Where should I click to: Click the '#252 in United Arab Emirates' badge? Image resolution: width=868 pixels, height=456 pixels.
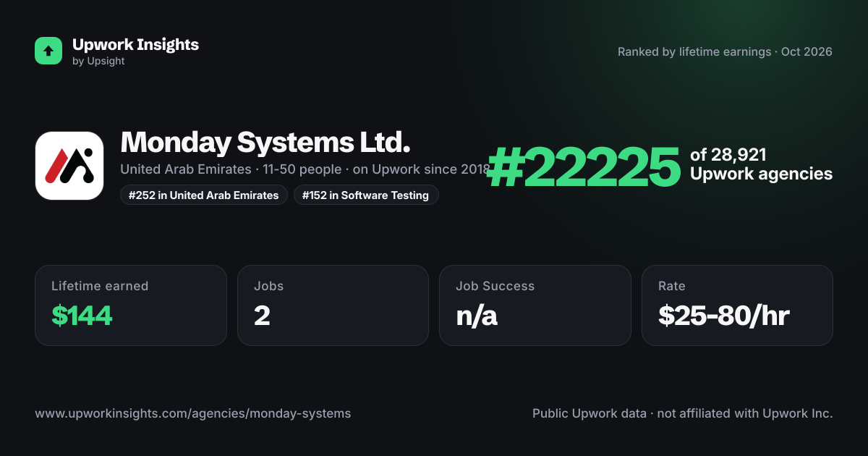(204, 195)
